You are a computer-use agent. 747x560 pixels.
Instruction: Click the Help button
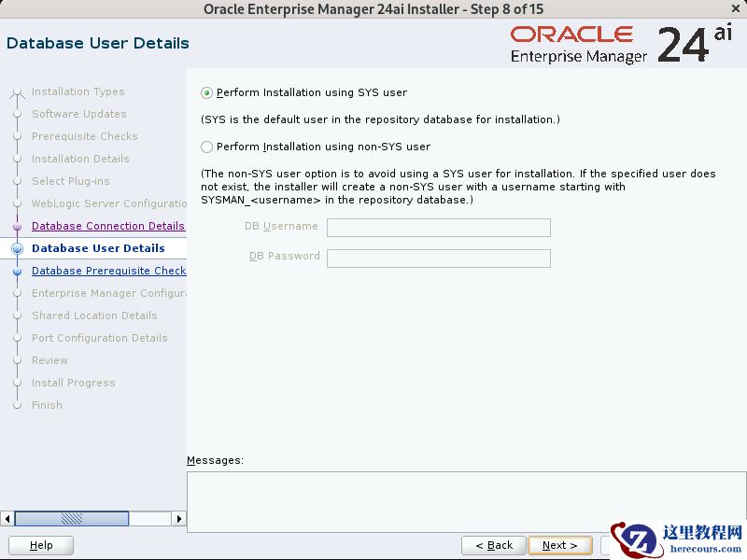(41, 545)
